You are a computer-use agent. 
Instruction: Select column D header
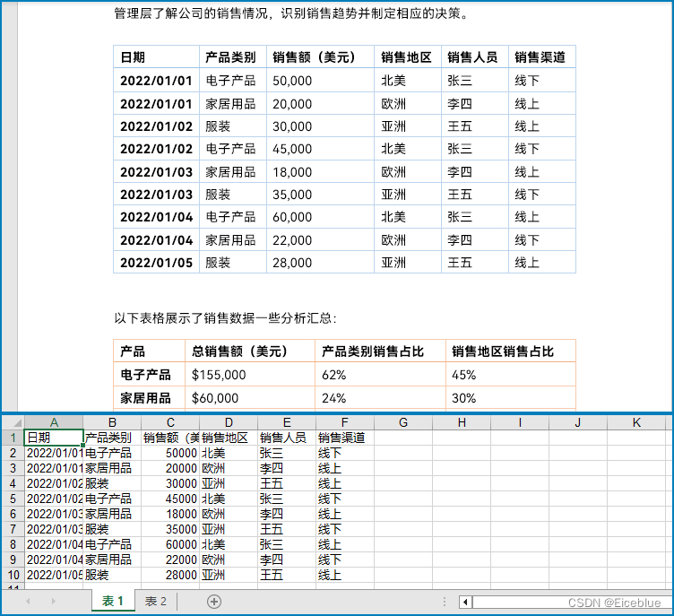coord(229,423)
